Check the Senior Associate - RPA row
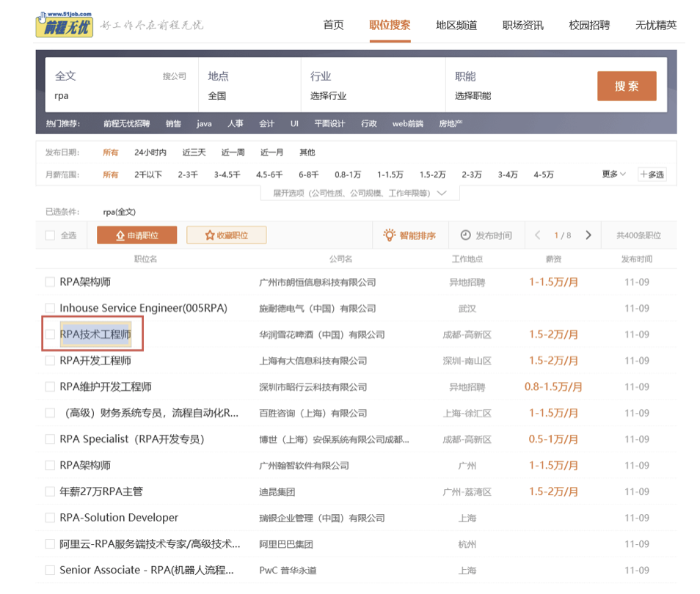 point(50,570)
